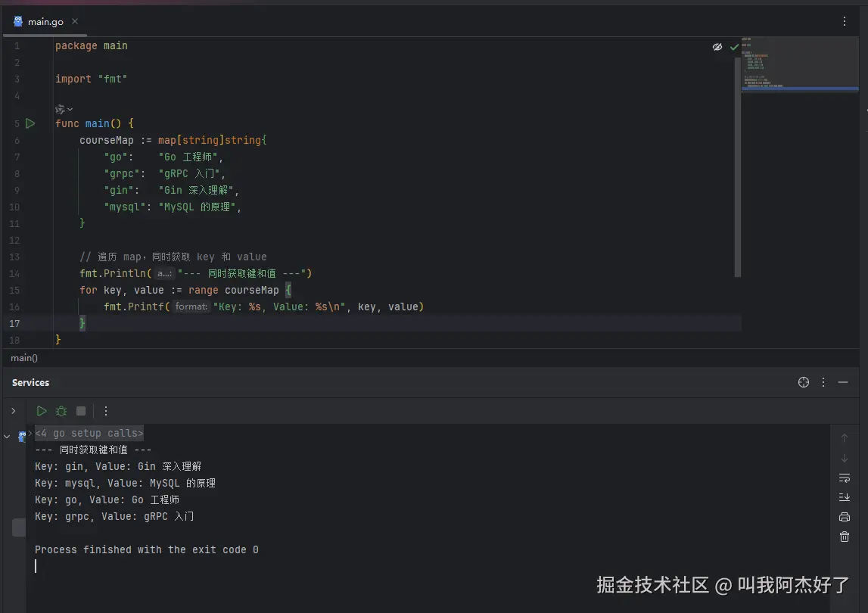
Task: Click the Run button in Services toolbar
Action: click(42, 411)
